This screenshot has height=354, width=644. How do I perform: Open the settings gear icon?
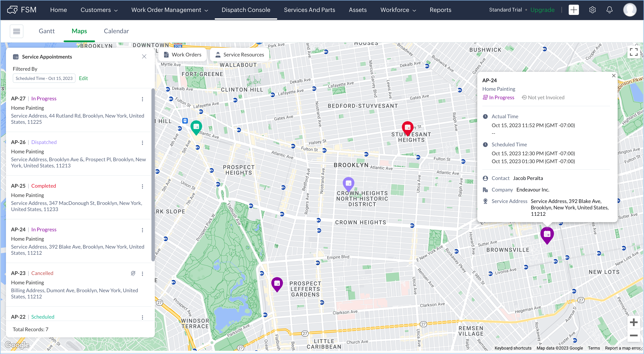coord(592,10)
